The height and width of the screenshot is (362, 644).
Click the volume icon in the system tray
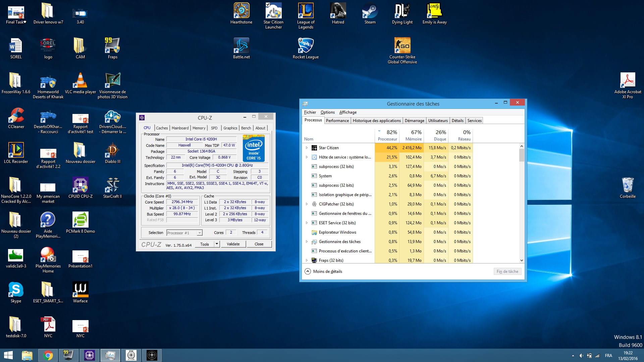click(581, 356)
